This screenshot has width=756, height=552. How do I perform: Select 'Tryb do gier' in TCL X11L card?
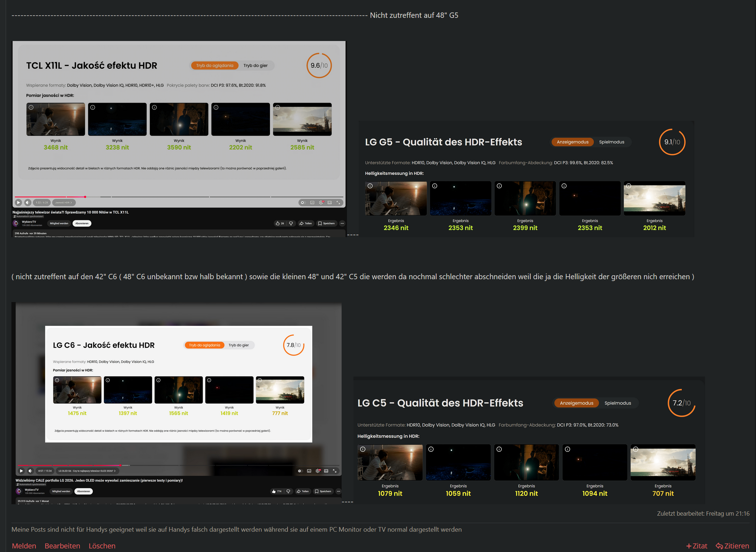[255, 66]
